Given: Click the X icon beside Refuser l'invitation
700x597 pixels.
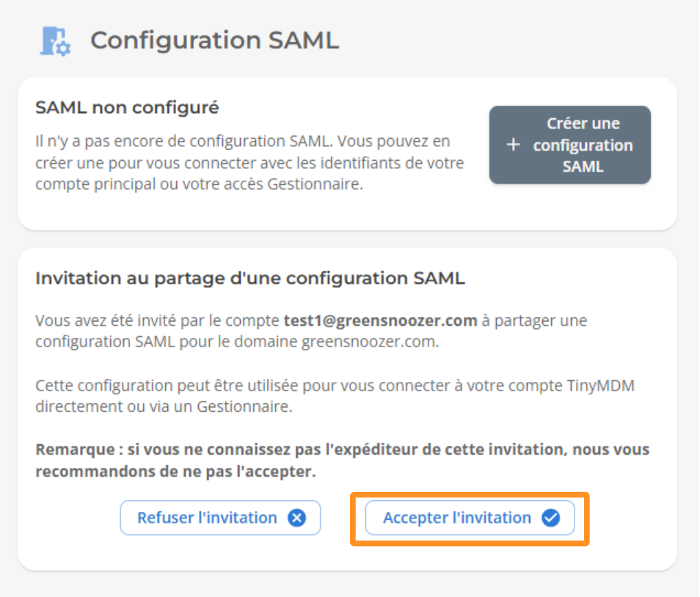Looking at the screenshot, I should [x=296, y=518].
